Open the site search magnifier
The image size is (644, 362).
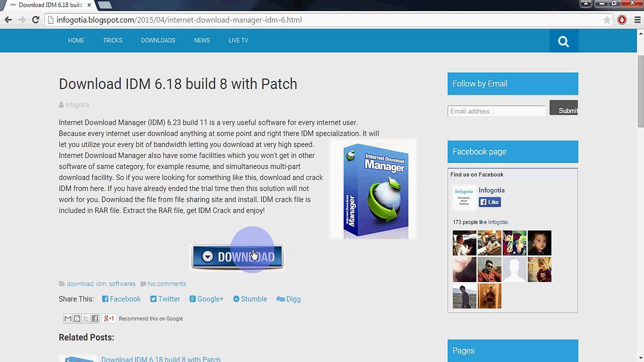coord(563,41)
